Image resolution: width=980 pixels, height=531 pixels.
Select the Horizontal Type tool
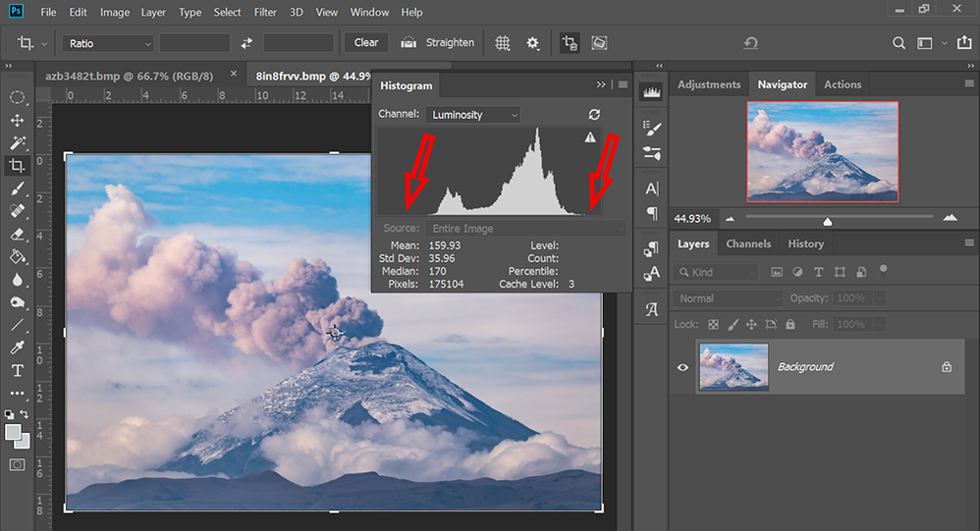18,370
